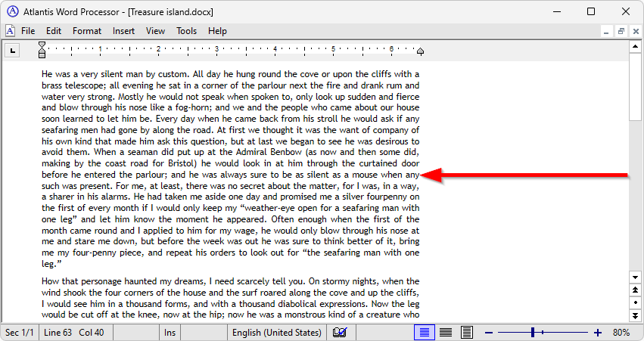Open the File menu
The image size is (644, 341).
(28, 31)
